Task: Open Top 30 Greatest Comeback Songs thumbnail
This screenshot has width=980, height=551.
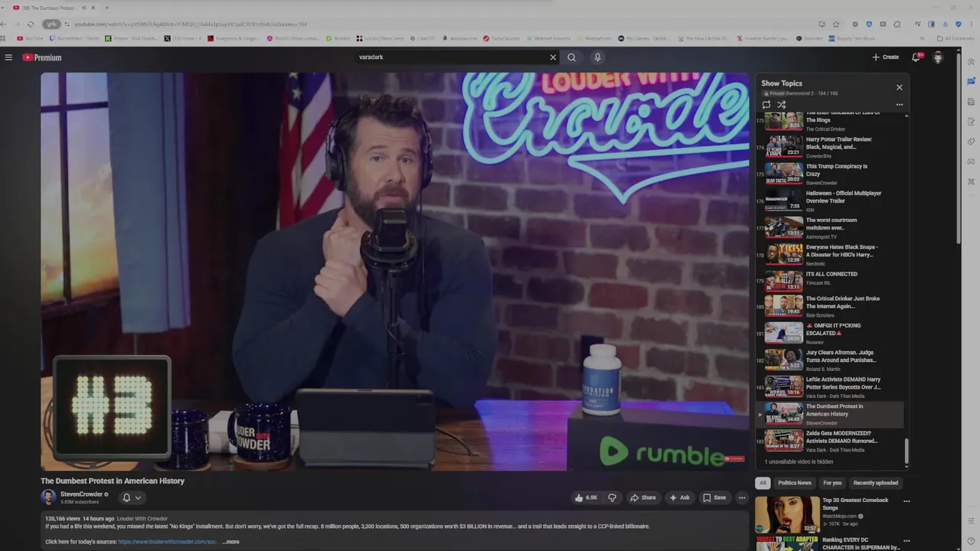Action: [x=787, y=514]
